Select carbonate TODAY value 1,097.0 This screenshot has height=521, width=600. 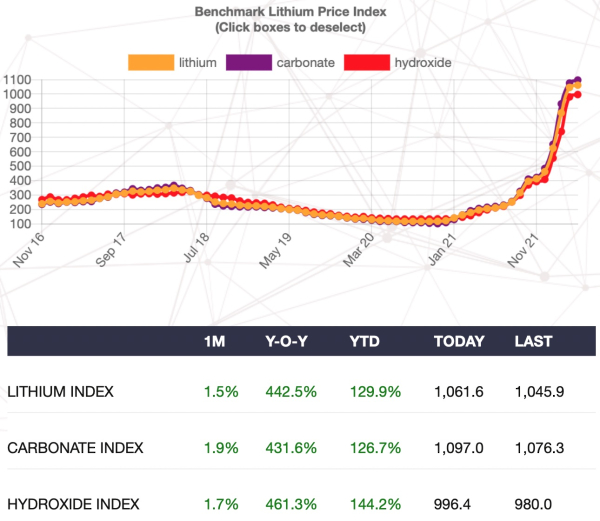pyautogui.click(x=458, y=447)
